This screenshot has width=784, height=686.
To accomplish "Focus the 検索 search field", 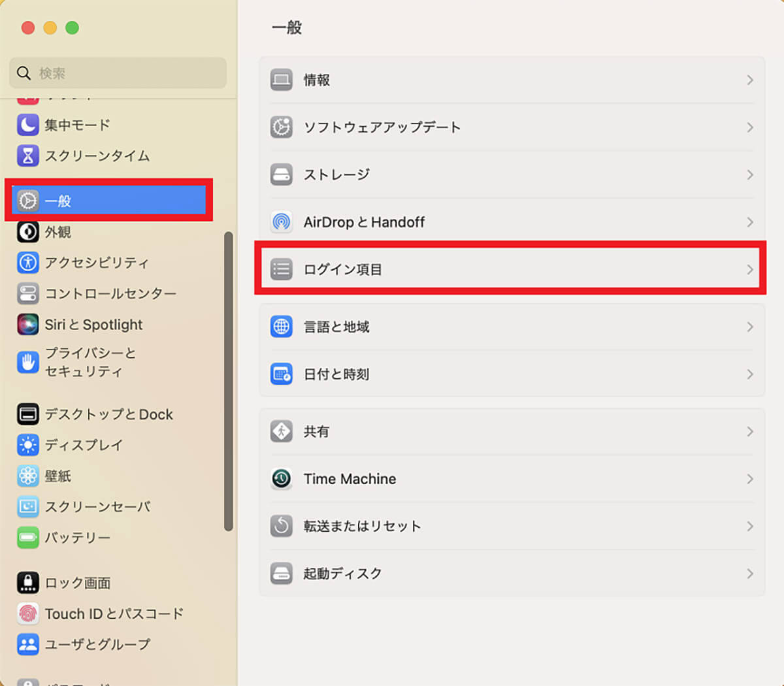I will pyautogui.click(x=124, y=73).
